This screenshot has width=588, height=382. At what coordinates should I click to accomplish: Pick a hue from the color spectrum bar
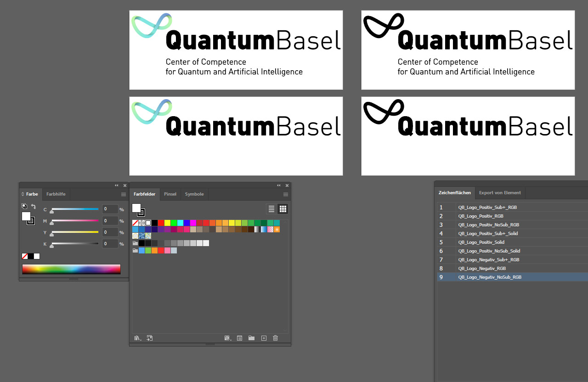[x=71, y=269]
